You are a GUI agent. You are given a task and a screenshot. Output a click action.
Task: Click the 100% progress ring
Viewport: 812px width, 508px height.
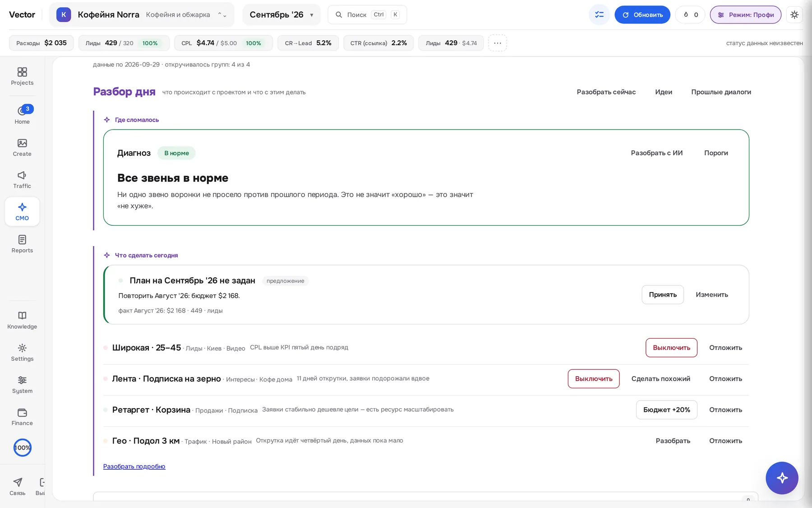click(22, 447)
